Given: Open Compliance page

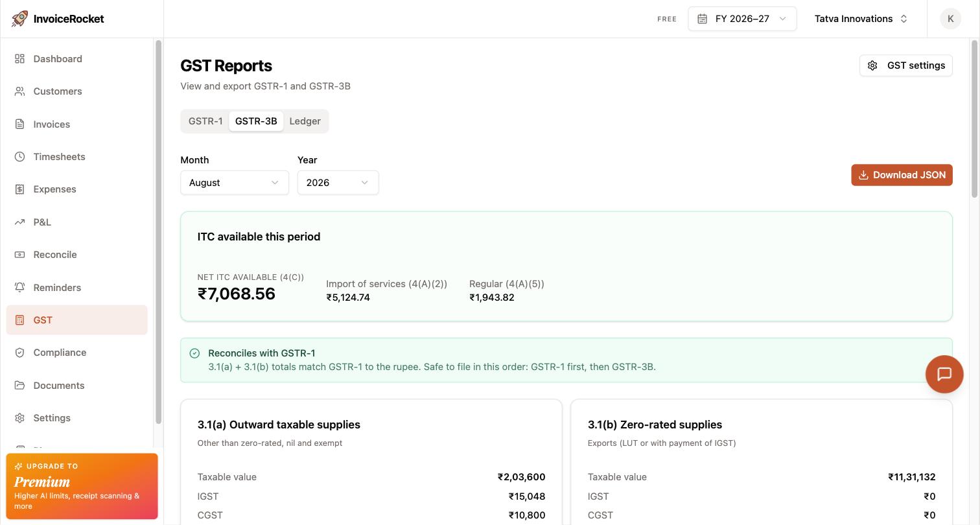Looking at the screenshot, I should click(77, 353).
